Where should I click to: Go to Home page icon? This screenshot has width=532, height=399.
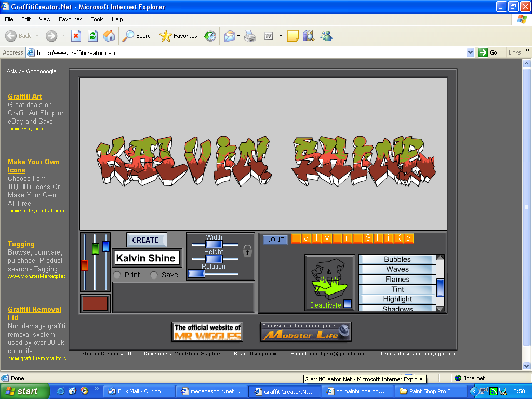[109, 36]
